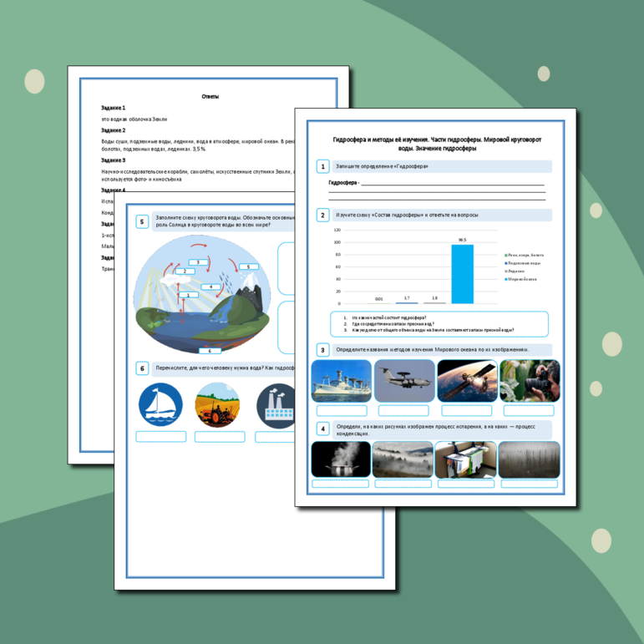
Task: Click the research ship photo
Action: click(341, 381)
